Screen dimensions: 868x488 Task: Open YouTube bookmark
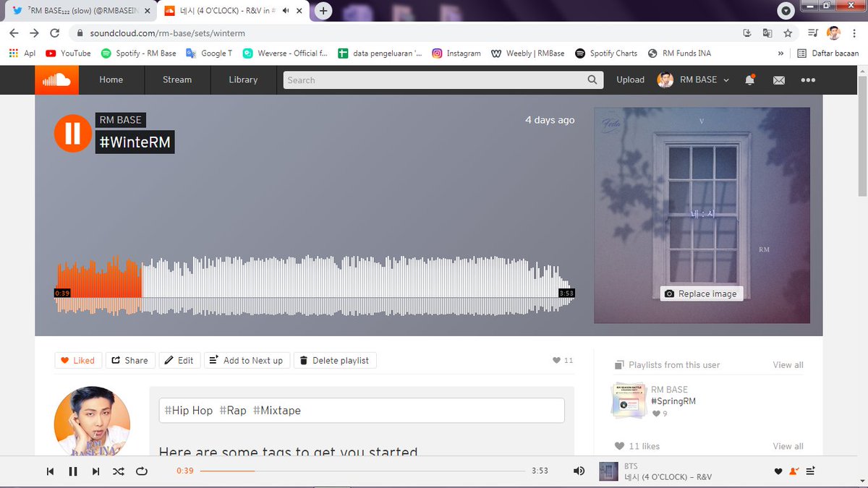click(68, 53)
